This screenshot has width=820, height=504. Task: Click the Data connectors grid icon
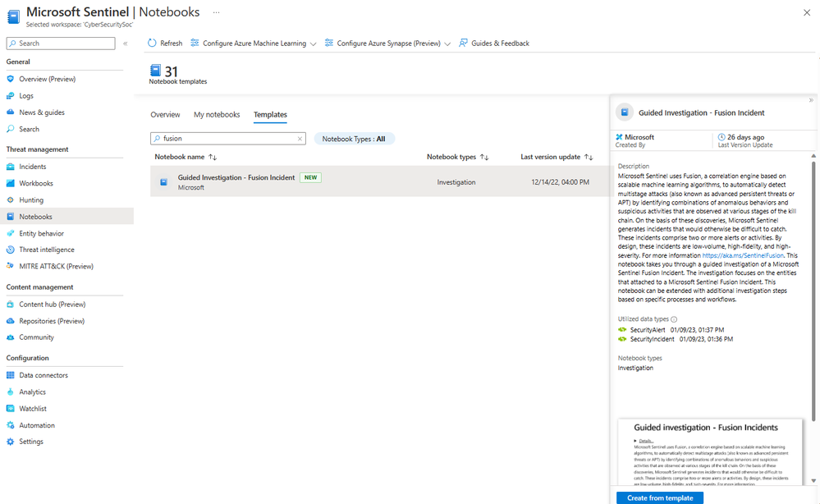click(x=11, y=375)
